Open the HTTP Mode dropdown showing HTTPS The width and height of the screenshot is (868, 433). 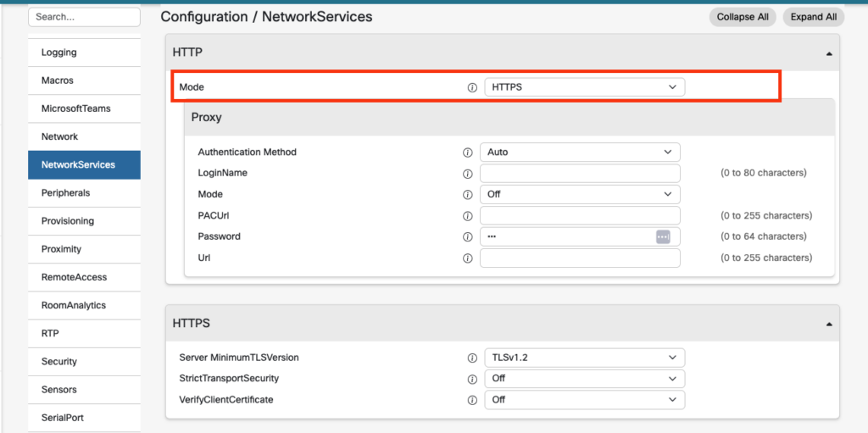[585, 87]
